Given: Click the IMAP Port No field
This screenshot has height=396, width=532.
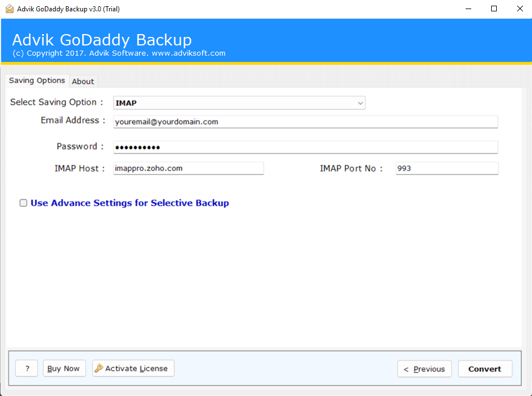Looking at the screenshot, I should (x=447, y=168).
